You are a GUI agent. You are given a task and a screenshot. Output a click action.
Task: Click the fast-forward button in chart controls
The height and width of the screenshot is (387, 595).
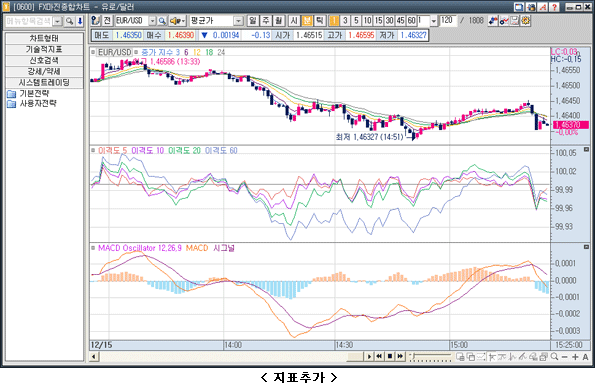[x=400, y=356]
